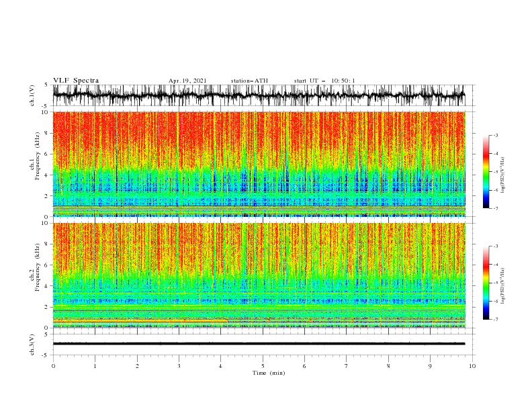Image resolution: width=532 pixels, height=411 pixels.
Task: Click the ch.2 spectrogram color scale bar
Action: click(x=486, y=283)
